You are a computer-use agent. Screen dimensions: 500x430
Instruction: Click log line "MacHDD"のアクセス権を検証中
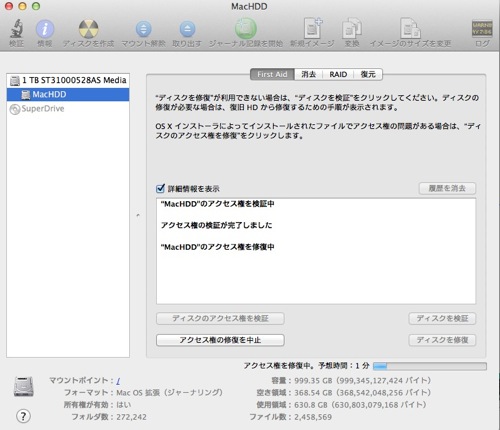pos(218,204)
